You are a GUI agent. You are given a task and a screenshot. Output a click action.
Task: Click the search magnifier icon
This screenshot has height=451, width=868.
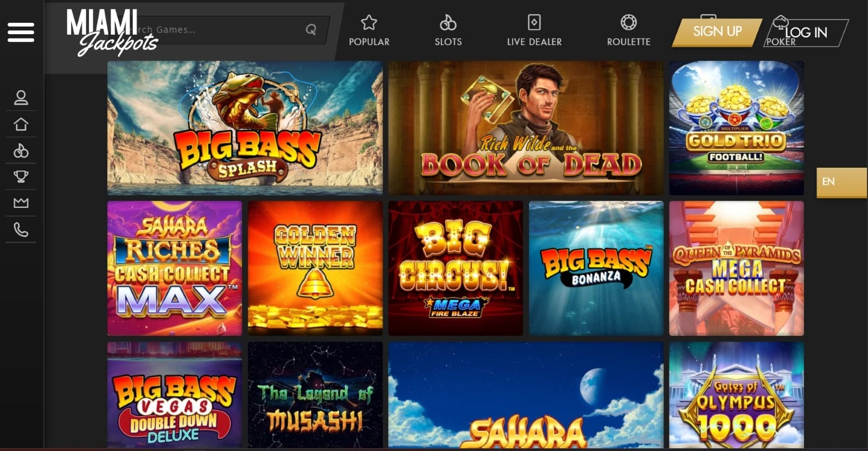[311, 29]
